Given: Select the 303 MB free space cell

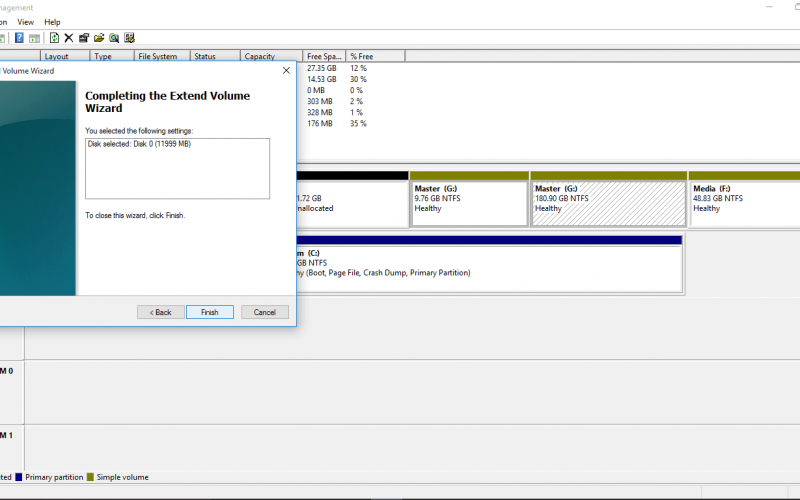Looking at the screenshot, I should (320, 102).
